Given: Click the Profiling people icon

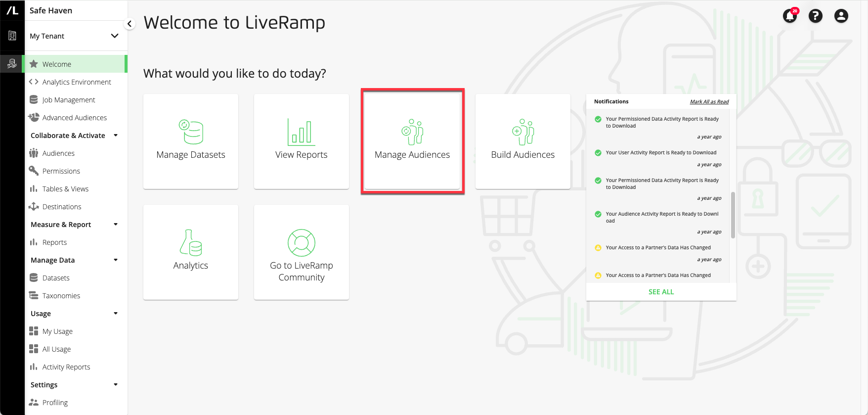Looking at the screenshot, I should (34, 402).
